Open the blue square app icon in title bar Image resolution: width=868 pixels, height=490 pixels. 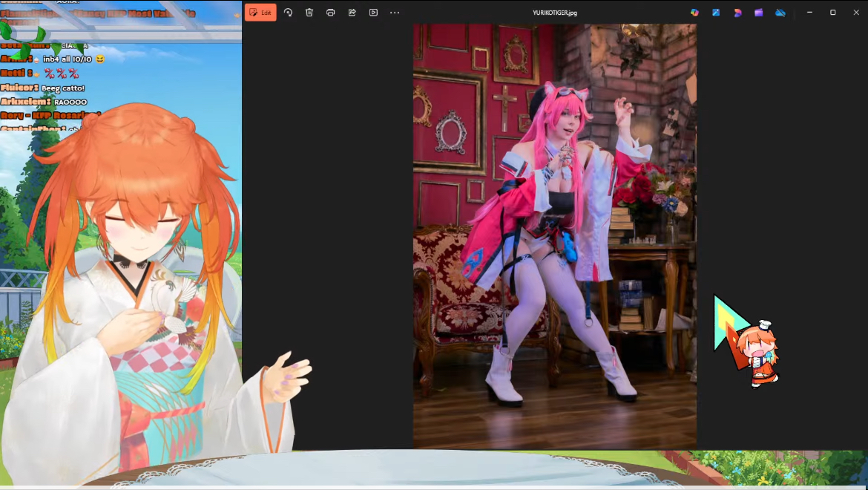[716, 12]
